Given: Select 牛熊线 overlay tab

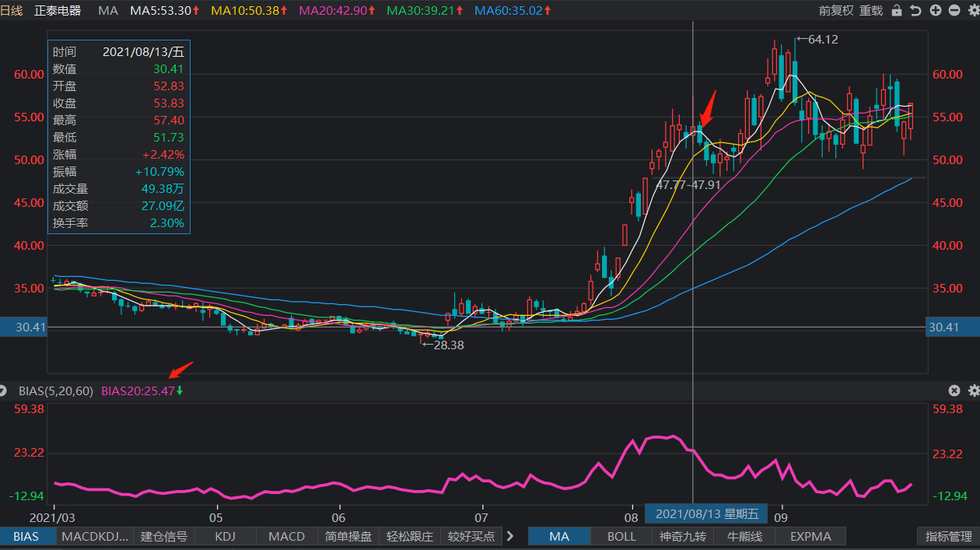Looking at the screenshot, I should coord(744,536).
